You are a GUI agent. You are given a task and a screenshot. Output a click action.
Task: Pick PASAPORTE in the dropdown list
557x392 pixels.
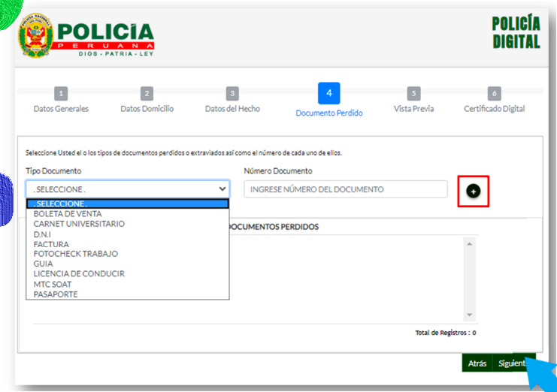[x=56, y=294]
